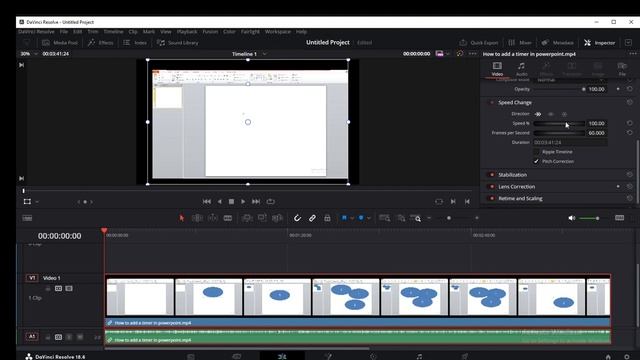Toggle the Mixer panel

coord(520,42)
